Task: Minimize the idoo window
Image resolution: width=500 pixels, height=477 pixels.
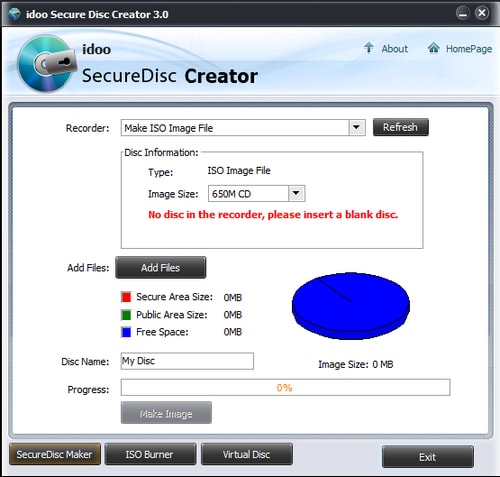Action: coord(463,13)
